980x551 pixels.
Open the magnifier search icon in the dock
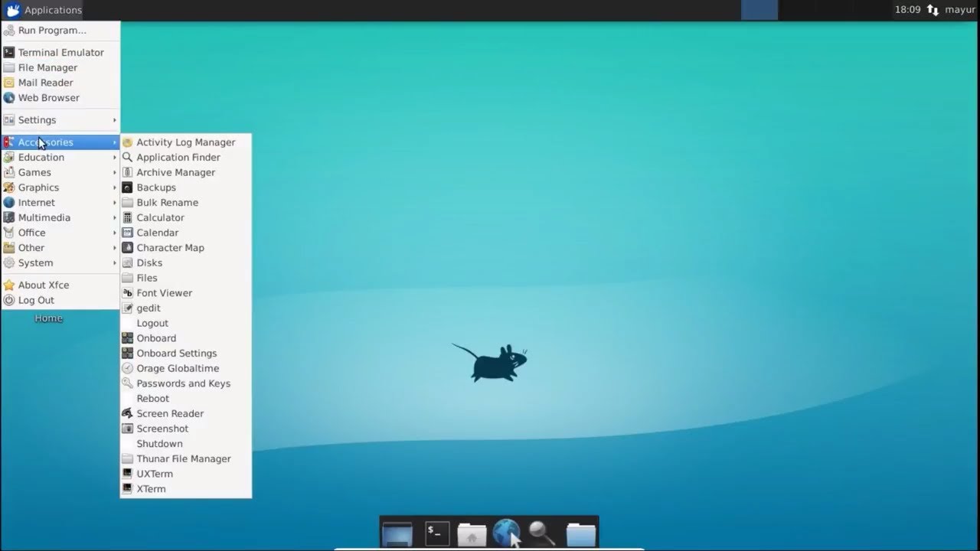point(542,533)
